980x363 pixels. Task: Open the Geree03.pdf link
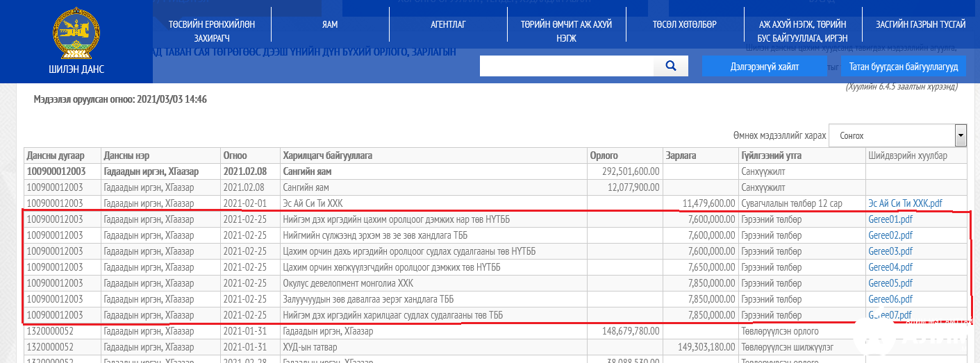pyautogui.click(x=890, y=251)
